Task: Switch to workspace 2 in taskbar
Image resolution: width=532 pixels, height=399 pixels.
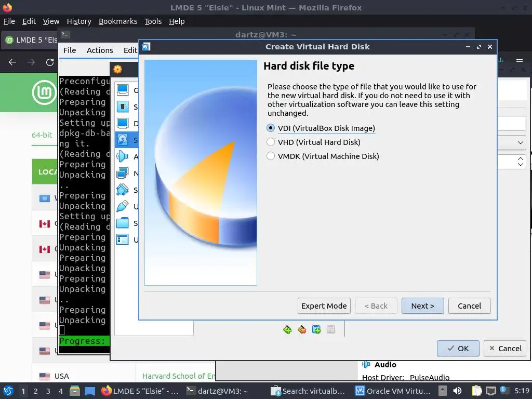Action: [36, 391]
